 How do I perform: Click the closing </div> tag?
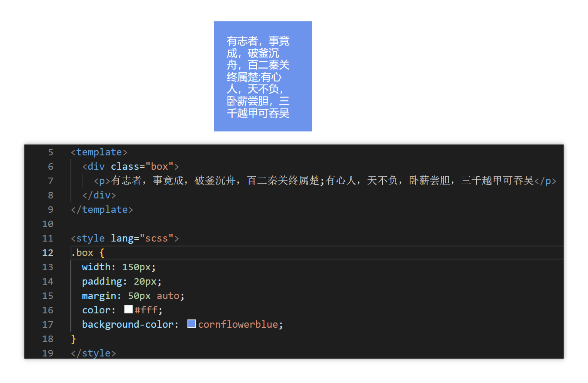click(99, 195)
